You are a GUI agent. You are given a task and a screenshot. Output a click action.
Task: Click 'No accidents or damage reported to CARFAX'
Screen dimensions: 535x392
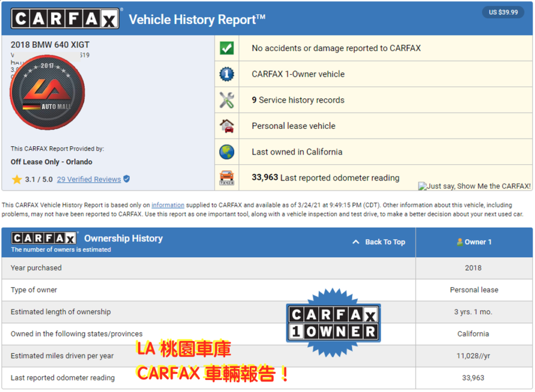336,48
